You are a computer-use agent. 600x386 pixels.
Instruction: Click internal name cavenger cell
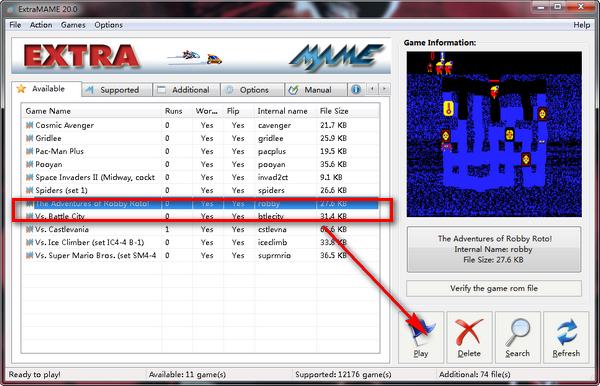[x=274, y=125]
